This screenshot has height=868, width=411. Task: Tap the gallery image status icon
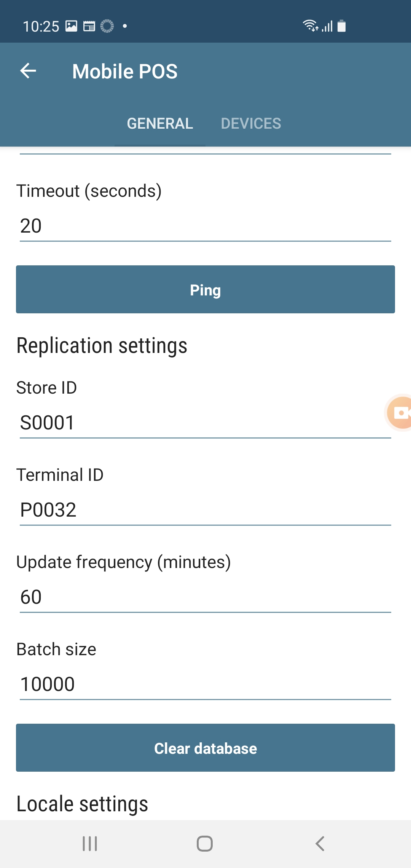[71, 26]
